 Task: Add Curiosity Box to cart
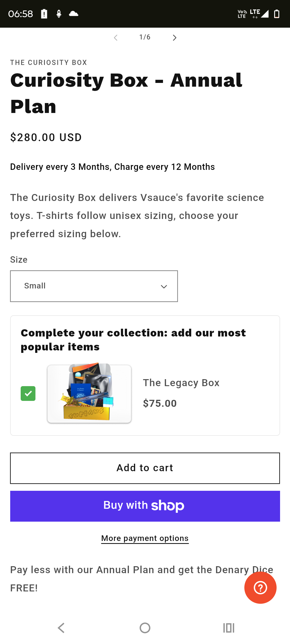coord(145,468)
